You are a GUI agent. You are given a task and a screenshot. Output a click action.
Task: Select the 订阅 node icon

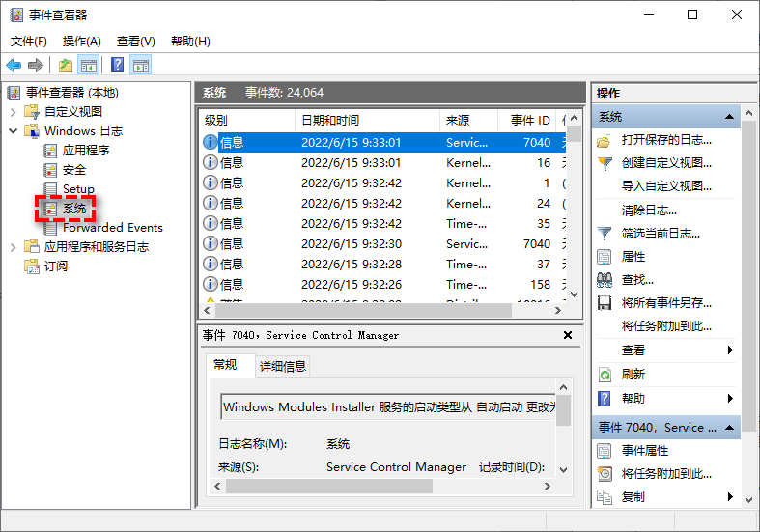coord(32,266)
